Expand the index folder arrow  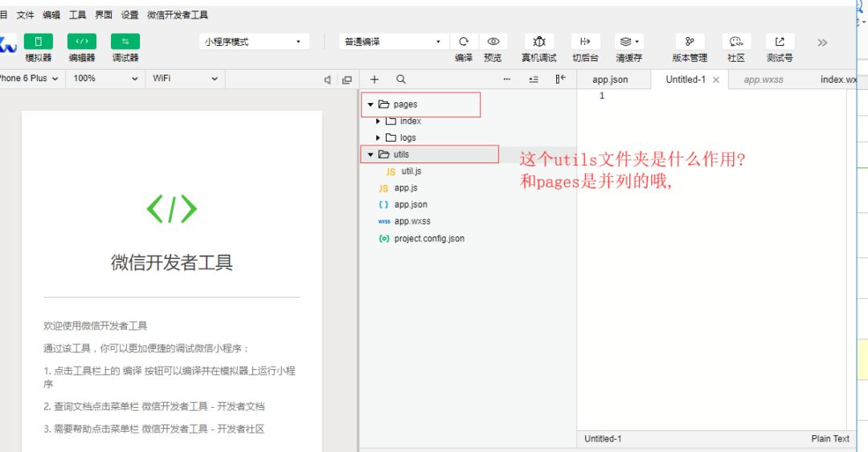click(x=378, y=121)
